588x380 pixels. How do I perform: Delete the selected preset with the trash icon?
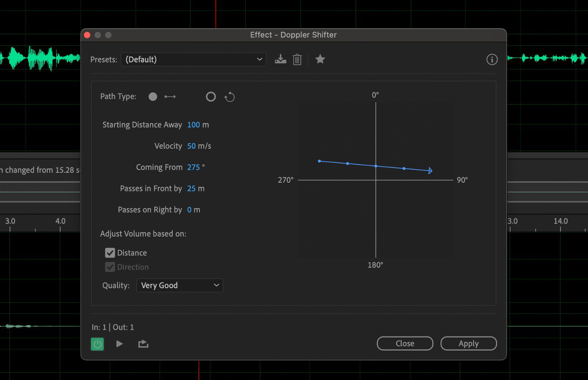pyautogui.click(x=297, y=59)
